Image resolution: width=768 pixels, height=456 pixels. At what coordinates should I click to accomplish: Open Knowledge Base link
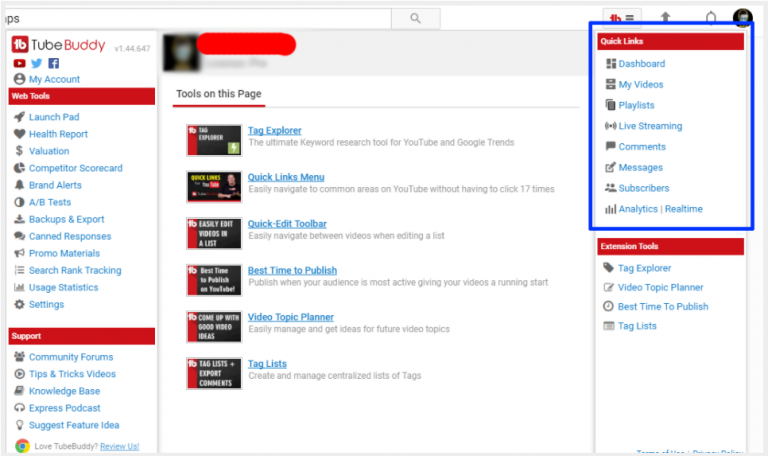(64, 391)
